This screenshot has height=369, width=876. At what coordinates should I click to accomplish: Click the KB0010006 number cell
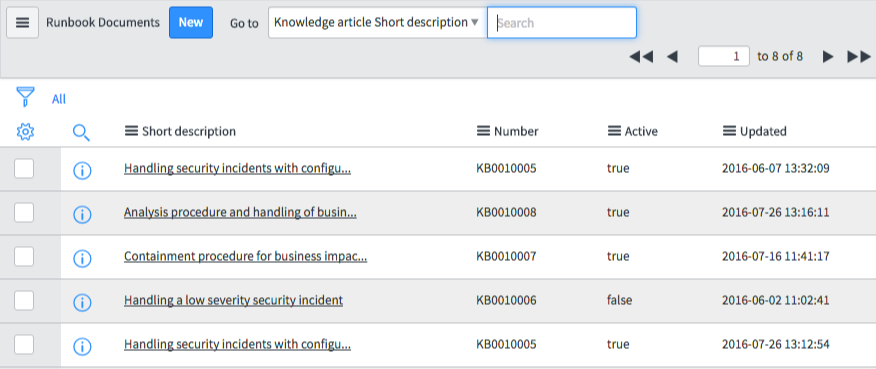pos(506,300)
